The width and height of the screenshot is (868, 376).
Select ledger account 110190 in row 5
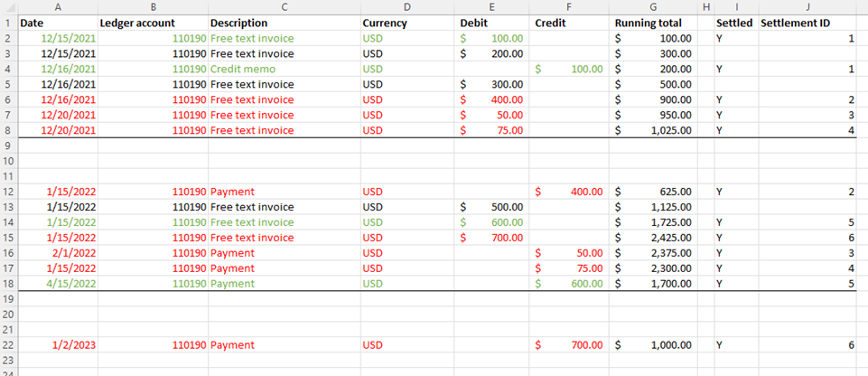coord(154,84)
